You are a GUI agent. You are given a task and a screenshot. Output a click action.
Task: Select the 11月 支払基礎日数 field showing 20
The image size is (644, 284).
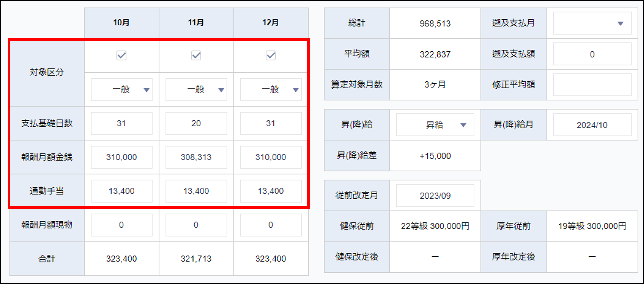(196, 123)
